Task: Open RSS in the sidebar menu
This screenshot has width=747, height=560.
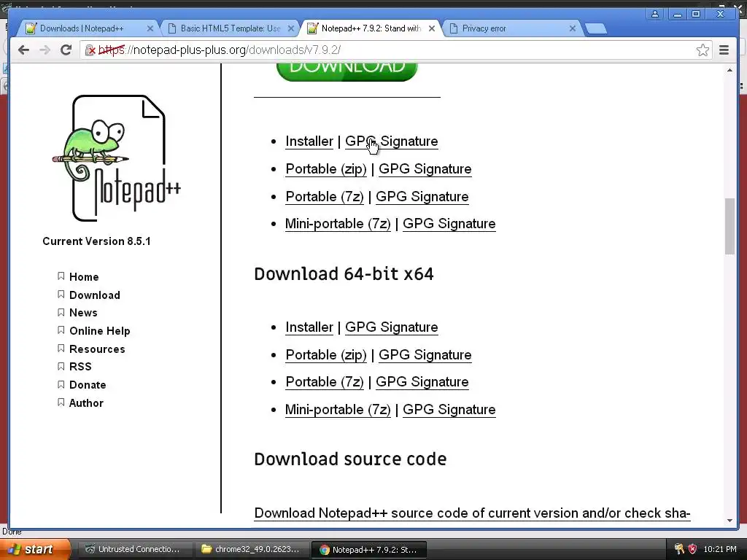Action: click(80, 367)
